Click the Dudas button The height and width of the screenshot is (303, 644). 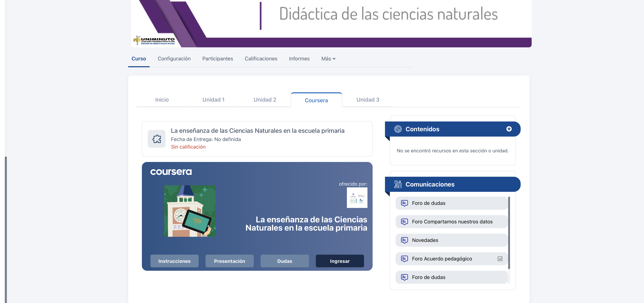pos(284,261)
